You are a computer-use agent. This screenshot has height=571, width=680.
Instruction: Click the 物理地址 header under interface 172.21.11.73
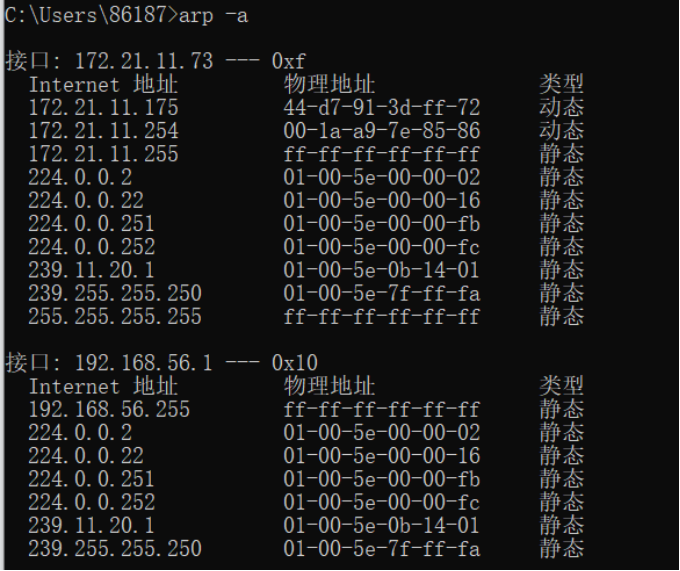329,85
